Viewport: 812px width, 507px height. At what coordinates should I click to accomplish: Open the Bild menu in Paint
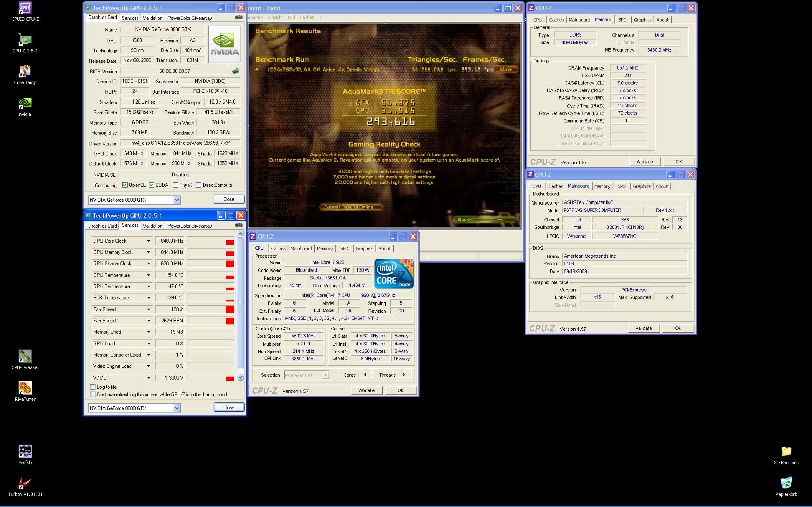pos(291,17)
